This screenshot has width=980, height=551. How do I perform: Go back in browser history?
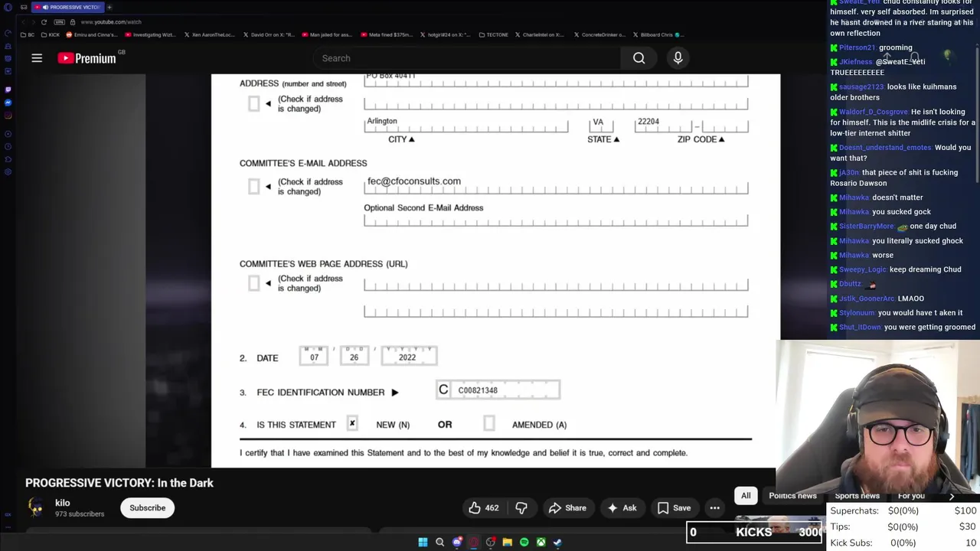pos(23,22)
